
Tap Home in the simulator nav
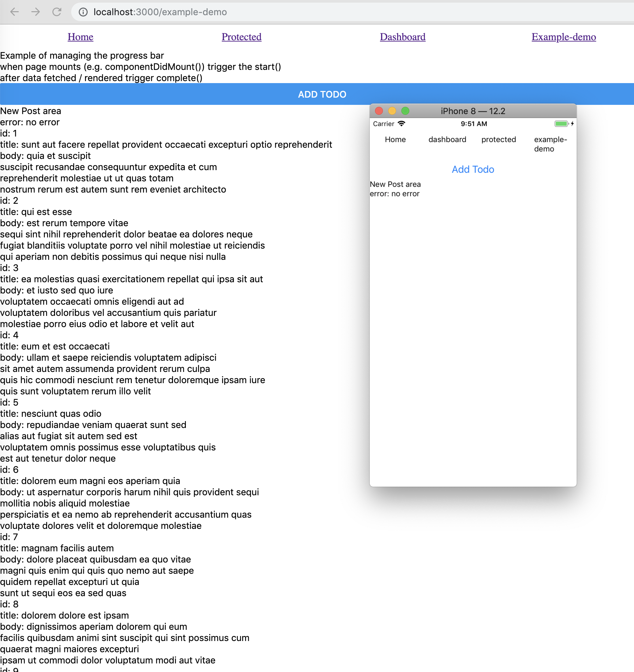click(395, 139)
